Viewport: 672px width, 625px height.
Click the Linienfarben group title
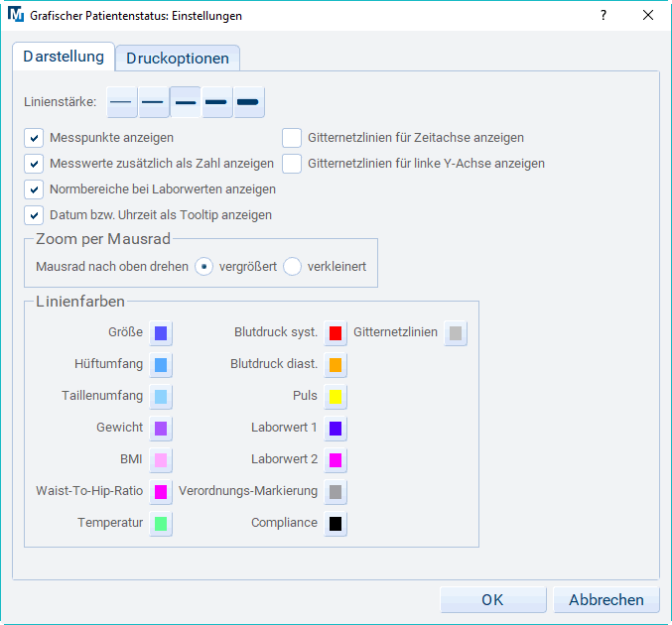click(x=80, y=302)
